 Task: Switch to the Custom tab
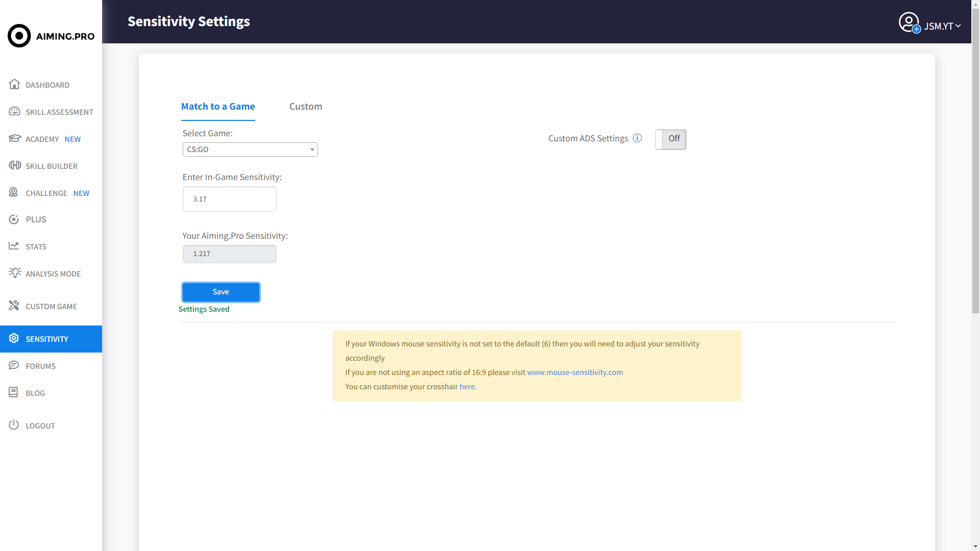pyautogui.click(x=305, y=107)
